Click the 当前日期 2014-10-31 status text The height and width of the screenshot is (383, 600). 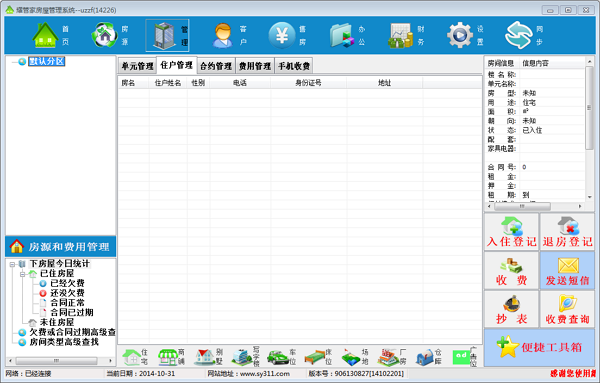coord(140,373)
